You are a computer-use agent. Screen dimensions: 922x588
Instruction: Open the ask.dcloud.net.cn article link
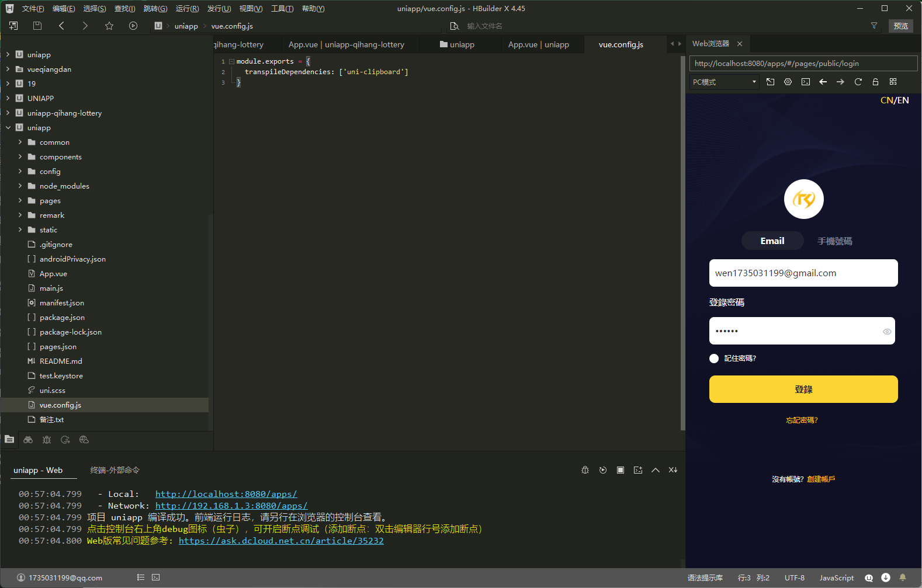coord(281,541)
